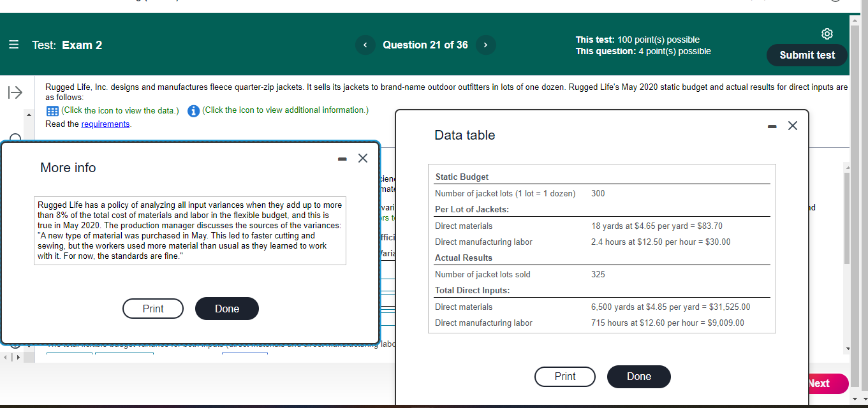Click 'Number of jacket lots (1 lot = 1 dozen)' label
The width and height of the screenshot is (868, 408).
[505, 193]
